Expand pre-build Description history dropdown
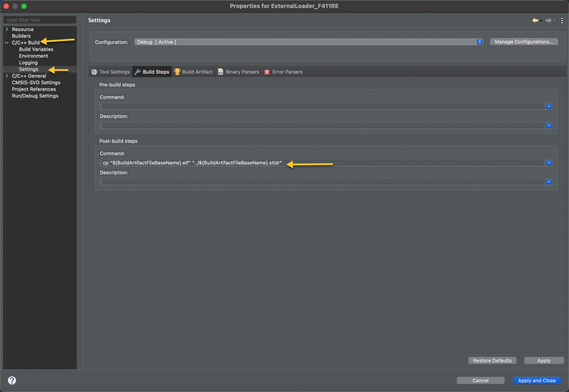The width and height of the screenshot is (569, 392). point(549,125)
